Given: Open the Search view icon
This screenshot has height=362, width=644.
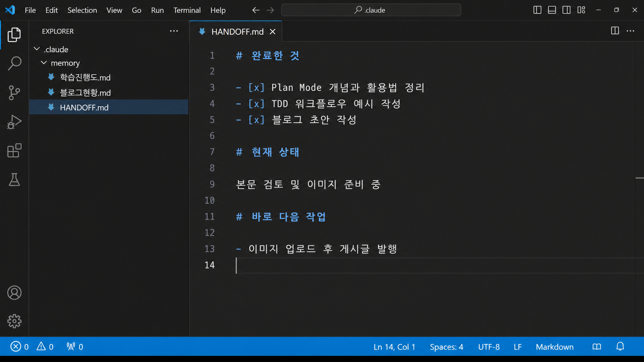Looking at the screenshot, I should tap(14, 63).
